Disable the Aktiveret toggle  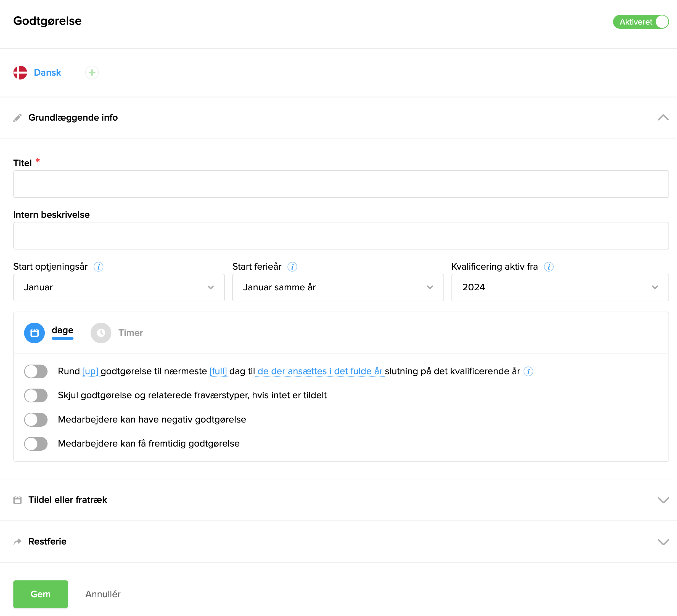coord(640,22)
